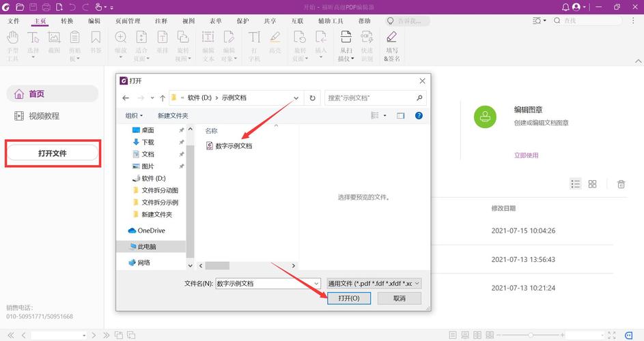Screen dimensions: 644x341
Task: Click the Print icon in quick access bar
Action: pos(46,7)
